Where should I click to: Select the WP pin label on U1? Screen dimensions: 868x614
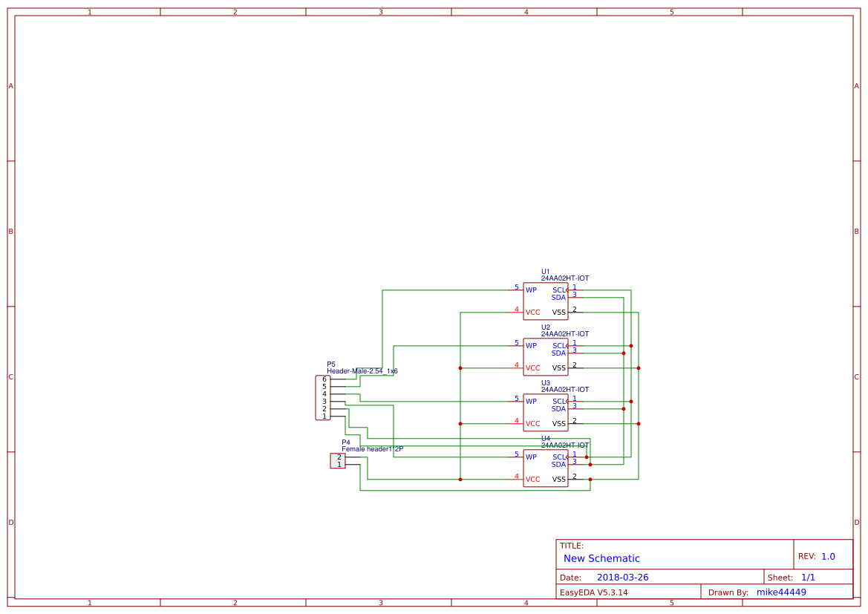[531, 290]
